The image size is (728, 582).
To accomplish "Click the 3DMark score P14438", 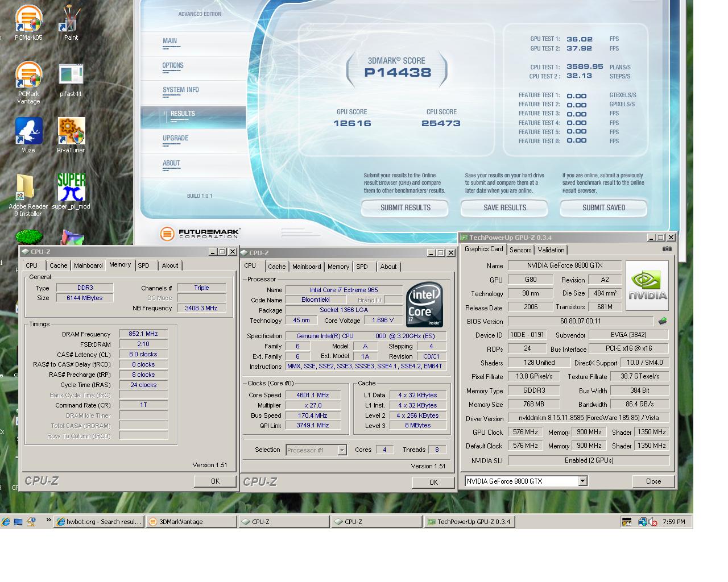I will pos(398,73).
